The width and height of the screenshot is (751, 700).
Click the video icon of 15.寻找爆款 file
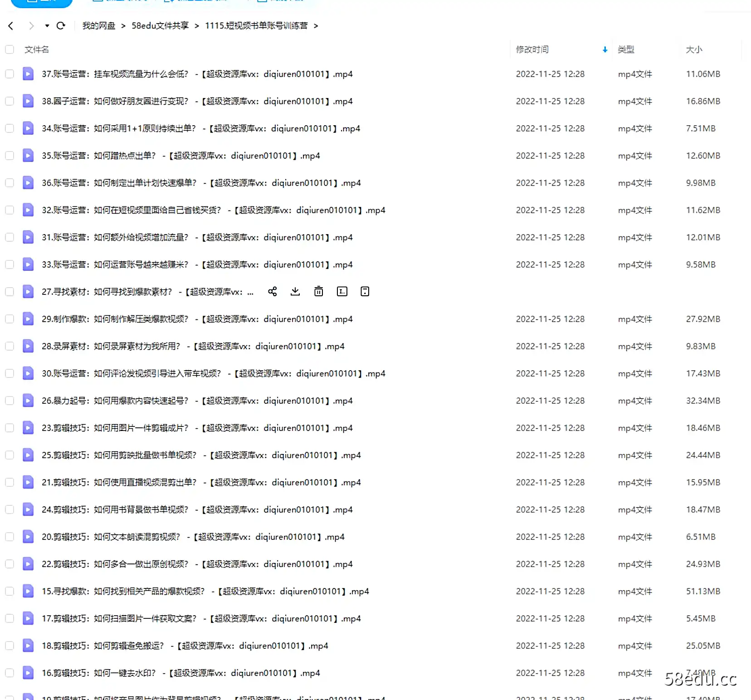pyautogui.click(x=28, y=591)
